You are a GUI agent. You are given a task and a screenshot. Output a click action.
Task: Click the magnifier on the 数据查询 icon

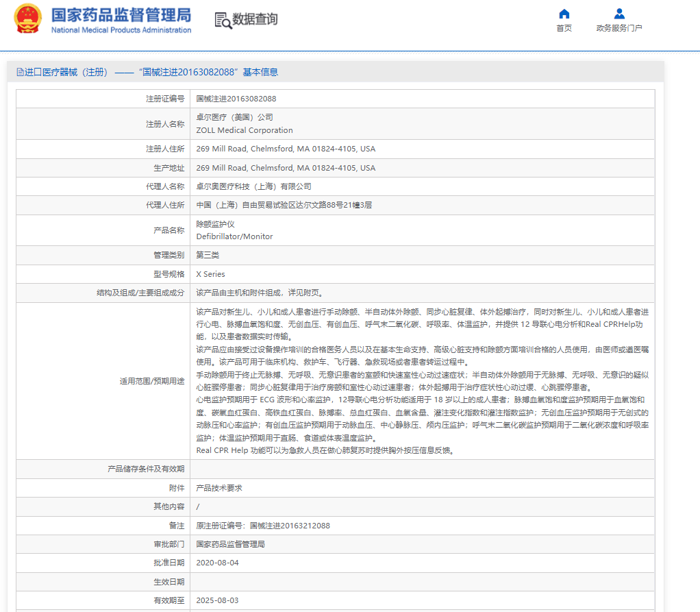pyautogui.click(x=226, y=25)
